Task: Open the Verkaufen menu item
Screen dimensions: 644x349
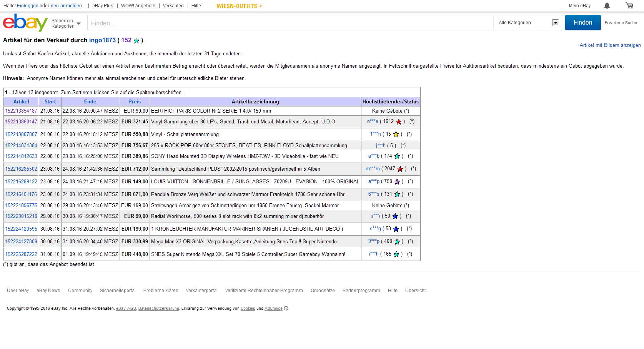Action: [173, 6]
